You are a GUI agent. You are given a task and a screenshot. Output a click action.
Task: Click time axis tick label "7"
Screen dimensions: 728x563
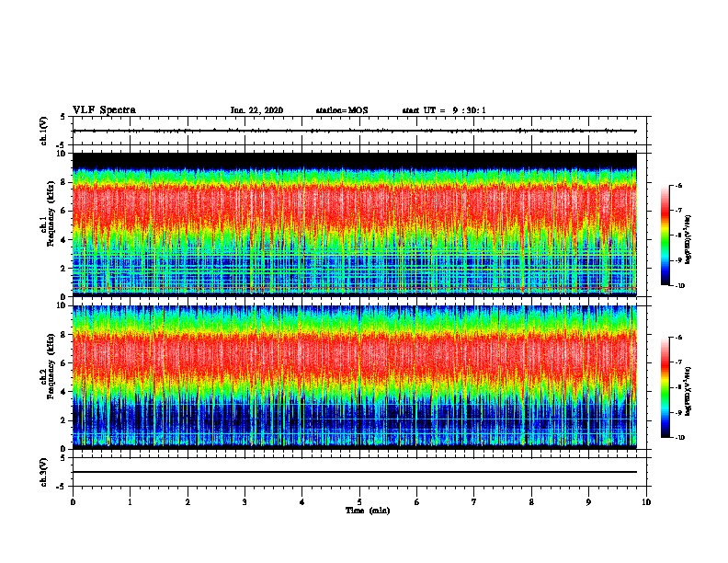(474, 502)
